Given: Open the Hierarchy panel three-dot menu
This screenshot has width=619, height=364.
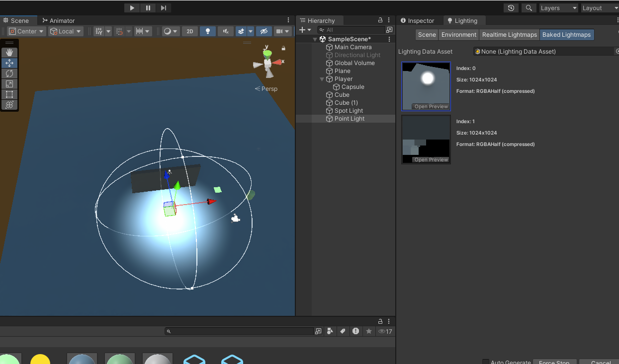Looking at the screenshot, I should pos(389,20).
